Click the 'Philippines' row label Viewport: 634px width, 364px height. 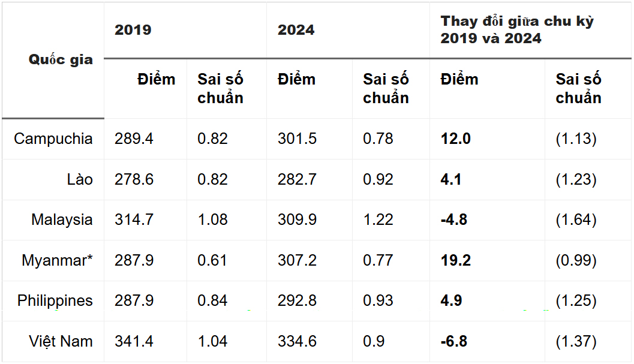55,301
